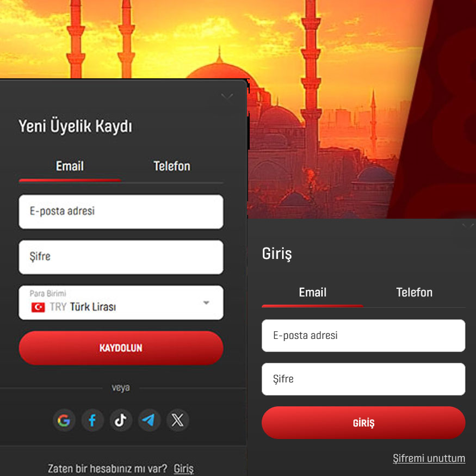Viewport: 476px width, 476px height.
Task: Sign up with the Facebook icon
Action: (x=92, y=420)
